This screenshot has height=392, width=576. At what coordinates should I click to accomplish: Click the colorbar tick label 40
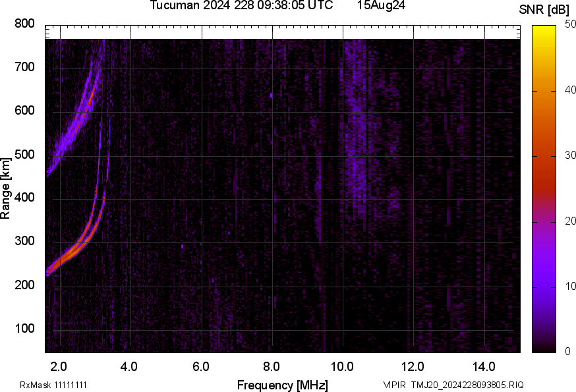coord(571,90)
